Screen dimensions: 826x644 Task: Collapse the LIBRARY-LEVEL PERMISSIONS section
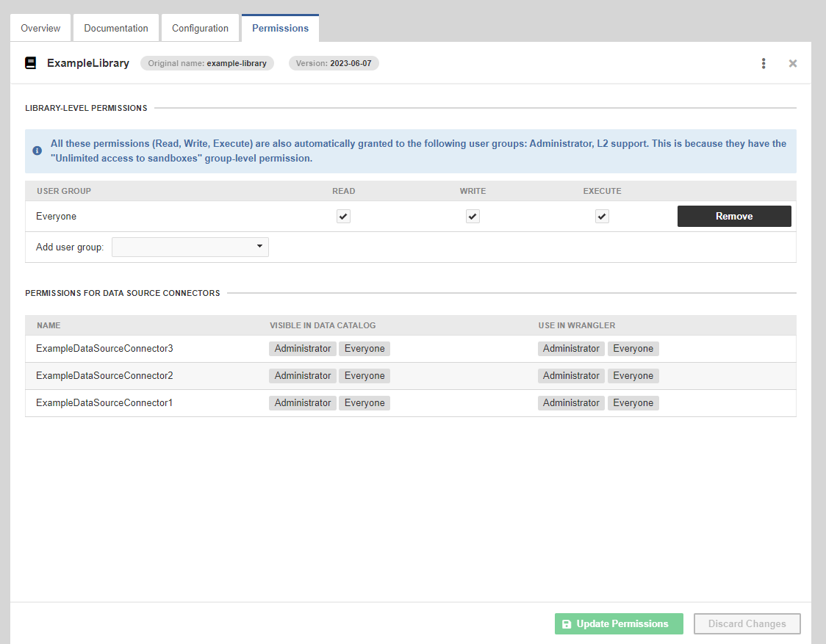[x=86, y=107]
